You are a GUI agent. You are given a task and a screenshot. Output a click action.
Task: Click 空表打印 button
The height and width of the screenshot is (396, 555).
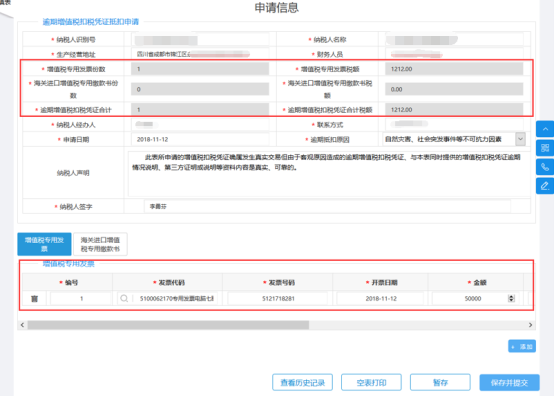pos(371,382)
